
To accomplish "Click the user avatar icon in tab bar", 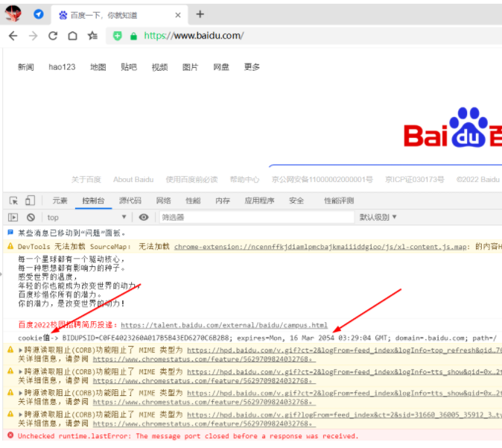I will [x=13, y=14].
